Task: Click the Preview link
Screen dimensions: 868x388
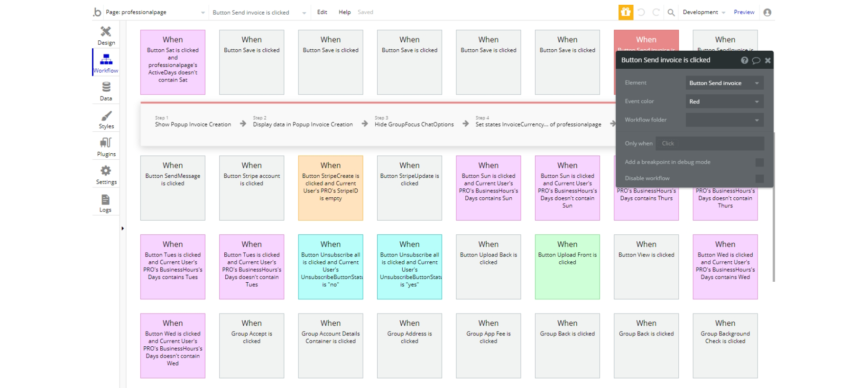Action: [744, 12]
